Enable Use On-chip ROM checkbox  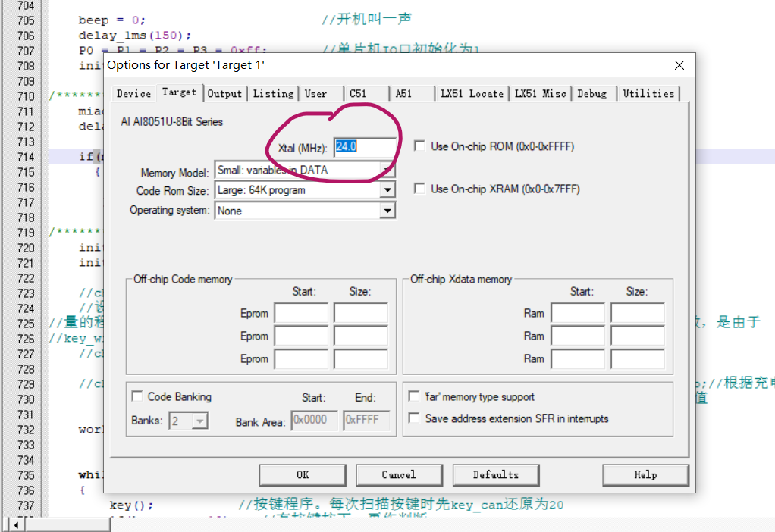click(419, 146)
